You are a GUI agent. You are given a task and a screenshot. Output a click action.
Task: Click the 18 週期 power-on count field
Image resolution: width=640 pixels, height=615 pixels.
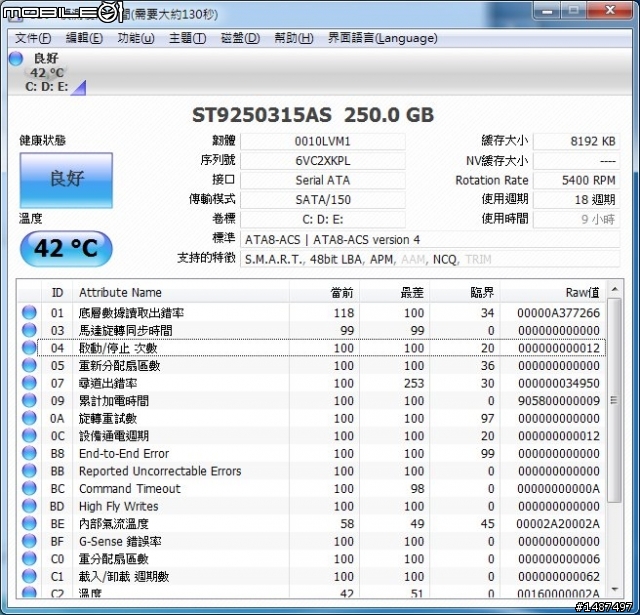click(x=576, y=200)
